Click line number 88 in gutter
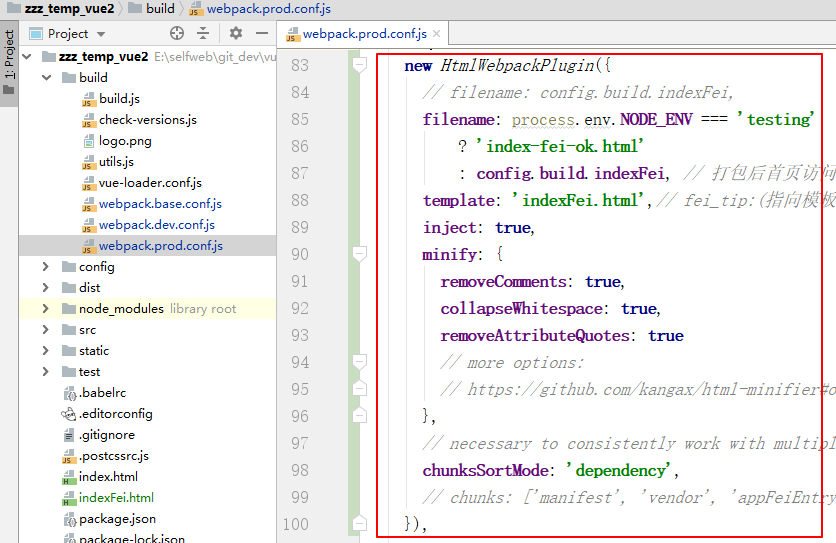Screen dimensions: 836x543 (x=300, y=201)
